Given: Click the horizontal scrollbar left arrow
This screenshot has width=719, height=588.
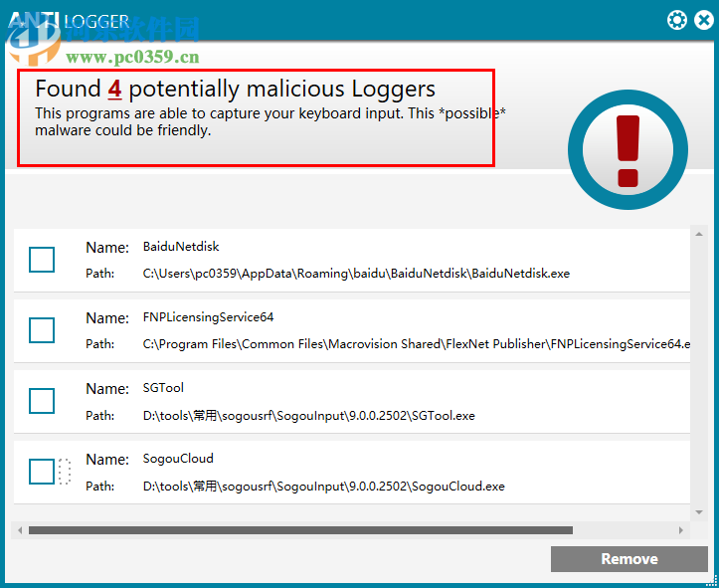Looking at the screenshot, I should [20, 530].
